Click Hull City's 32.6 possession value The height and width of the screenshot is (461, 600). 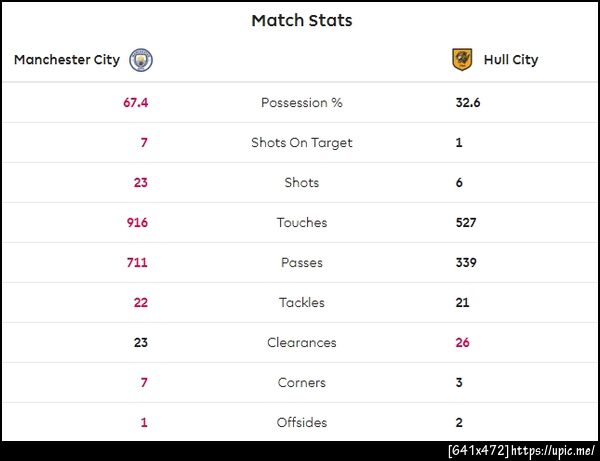pos(468,103)
